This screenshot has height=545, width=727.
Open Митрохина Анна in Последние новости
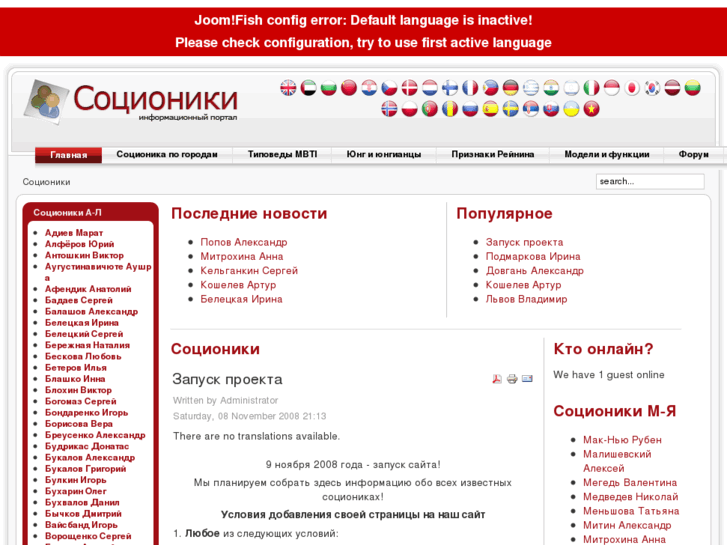click(x=242, y=256)
